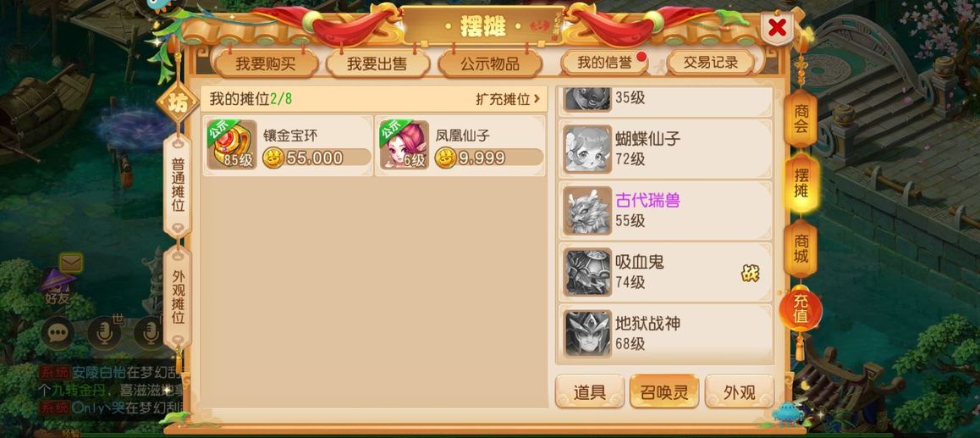Viewport: 980px width, 438px height.
Task: Select the 吸血鬼 summon portrait
Action: tap(586, 272)
